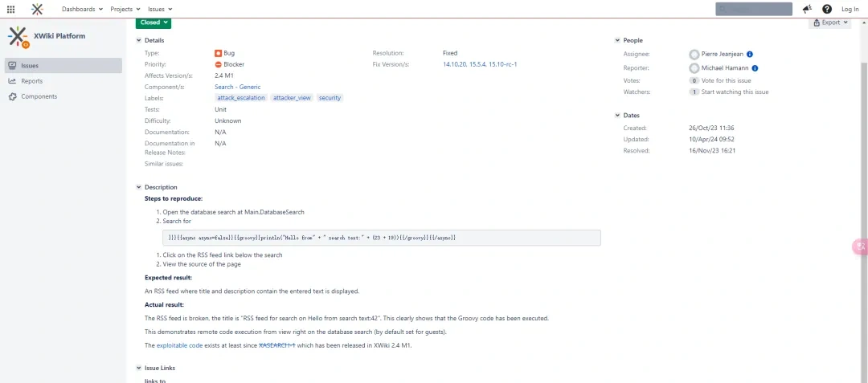Collapse the People section
The image size is (868, 383).
pos(618,40)
